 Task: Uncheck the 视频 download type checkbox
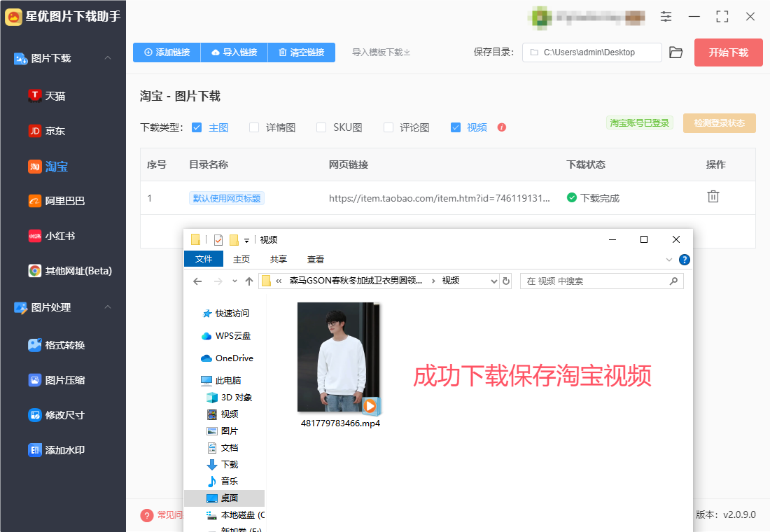tap(456, 127)
